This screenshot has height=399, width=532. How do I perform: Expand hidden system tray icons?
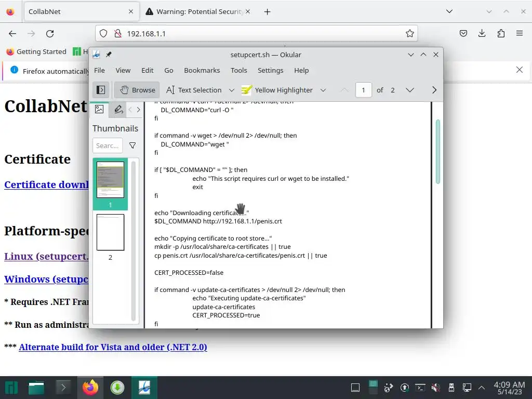[x=482, y=388]
